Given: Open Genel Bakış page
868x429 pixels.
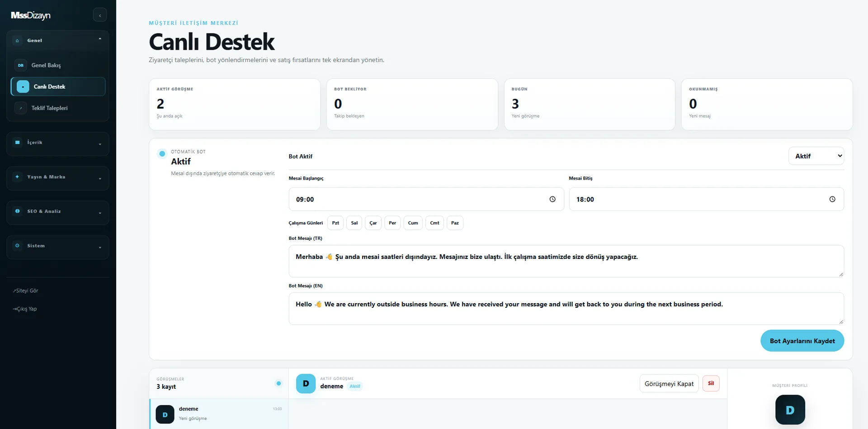Looking at the screenshot, I should (x=58, y=65).
